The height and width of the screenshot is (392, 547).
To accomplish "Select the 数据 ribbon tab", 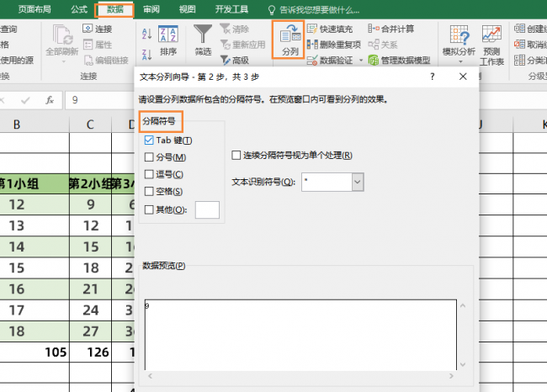I will tap(114, 9).
